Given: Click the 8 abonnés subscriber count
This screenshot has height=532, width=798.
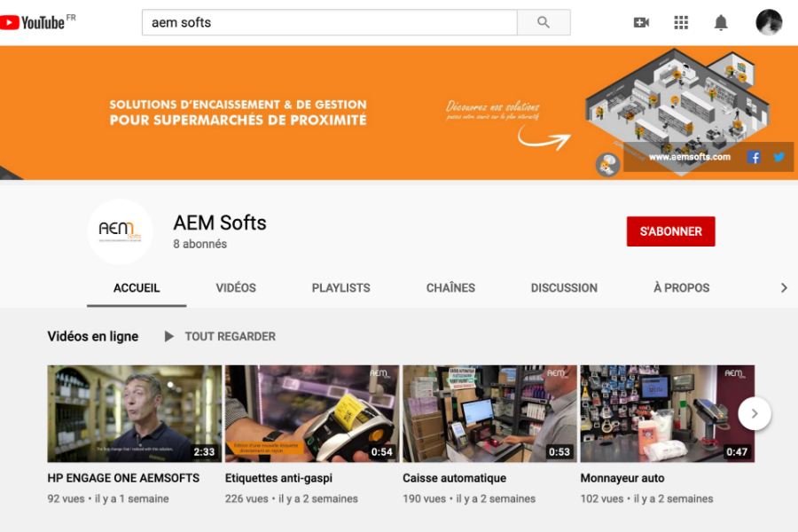Looking at the screenshot, I should point(200,244).
